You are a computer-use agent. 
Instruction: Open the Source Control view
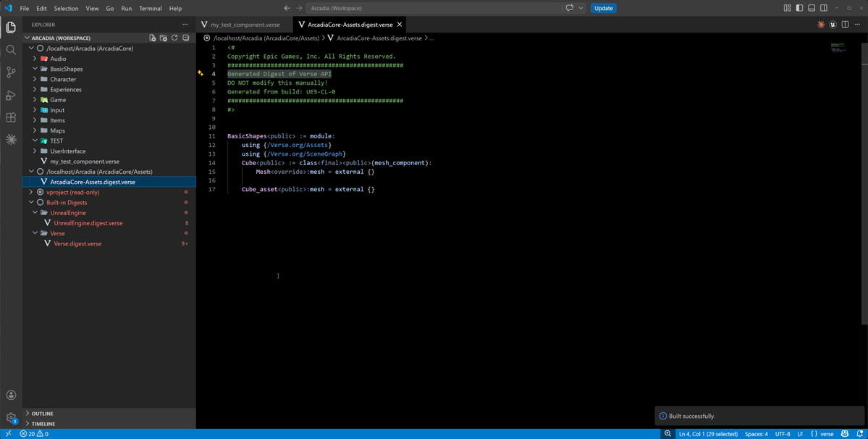pyautogui.click(x=11, y=72)
